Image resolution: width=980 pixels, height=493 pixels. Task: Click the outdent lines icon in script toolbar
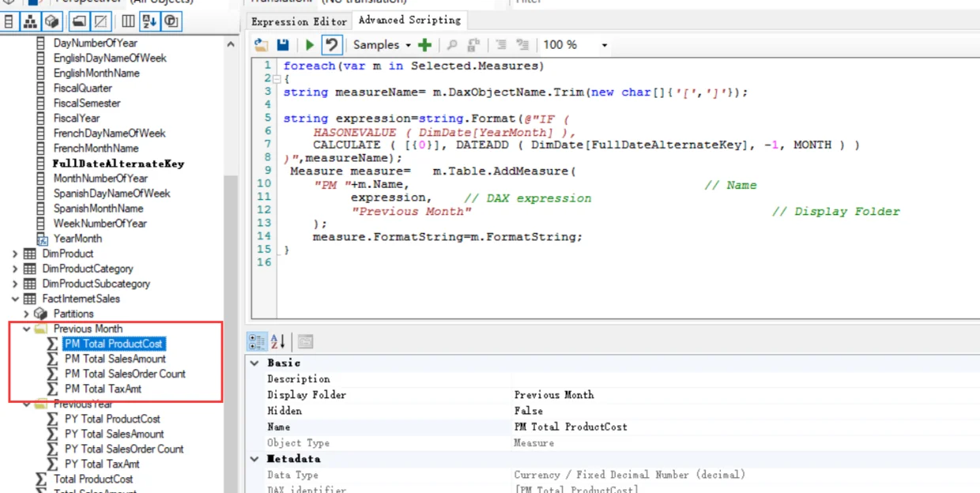pos(501,45)
